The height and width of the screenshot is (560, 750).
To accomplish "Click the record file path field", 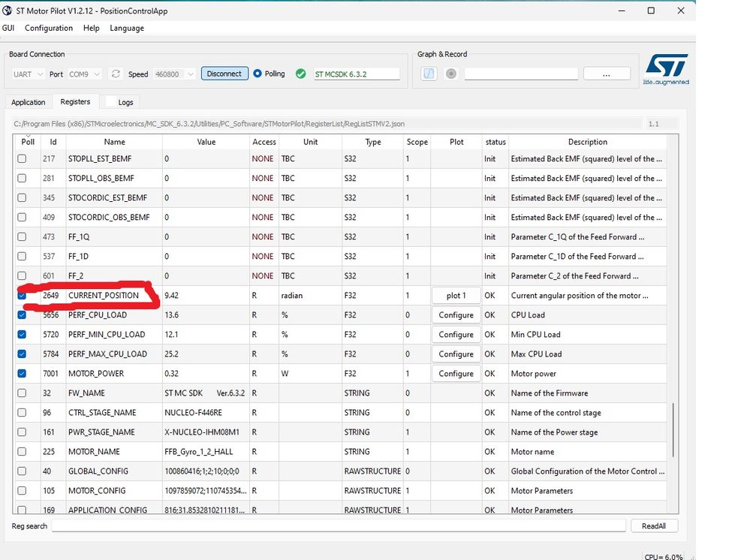I will pos(521,74).
